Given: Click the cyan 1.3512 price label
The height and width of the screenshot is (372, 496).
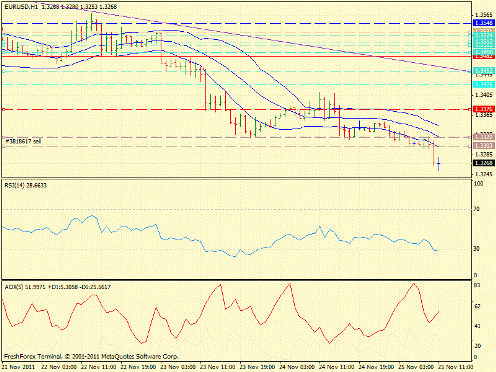Looking at the screenshot, I should coord(484,42).
